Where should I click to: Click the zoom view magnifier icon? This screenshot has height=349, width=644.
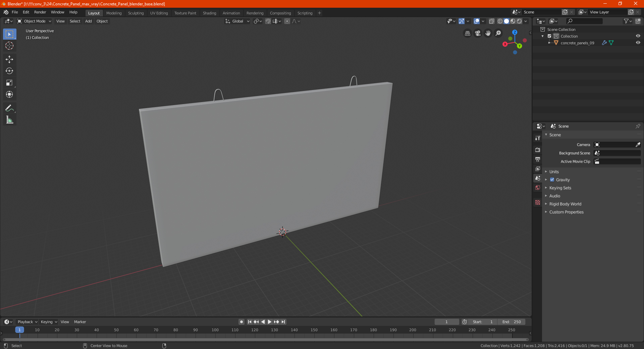point(498,33)
